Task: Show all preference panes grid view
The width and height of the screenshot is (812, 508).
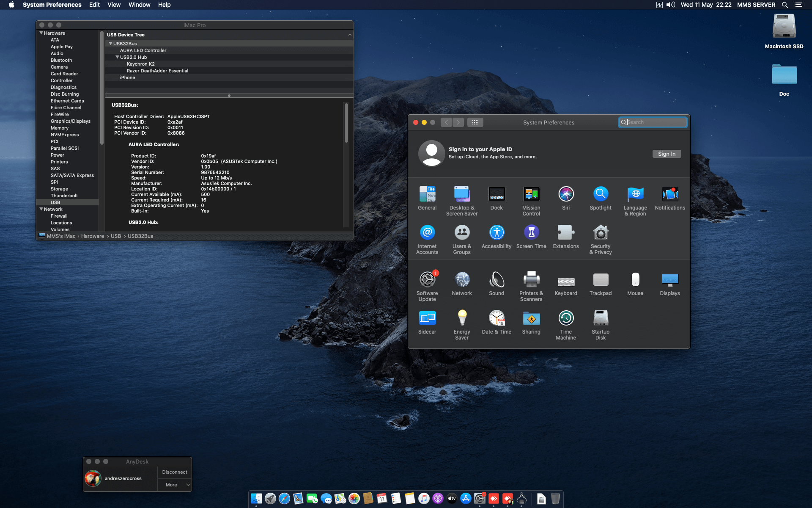Action: (x=475, y=122)
